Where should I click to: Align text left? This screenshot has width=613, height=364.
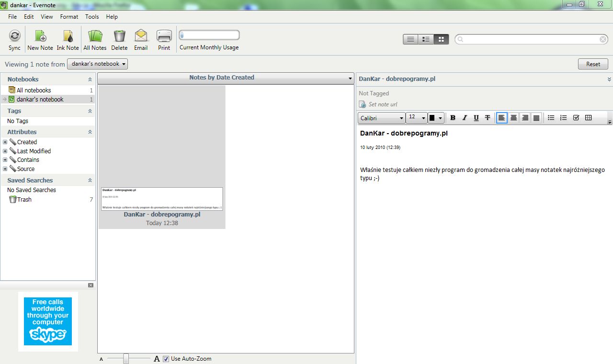point(501,118)
